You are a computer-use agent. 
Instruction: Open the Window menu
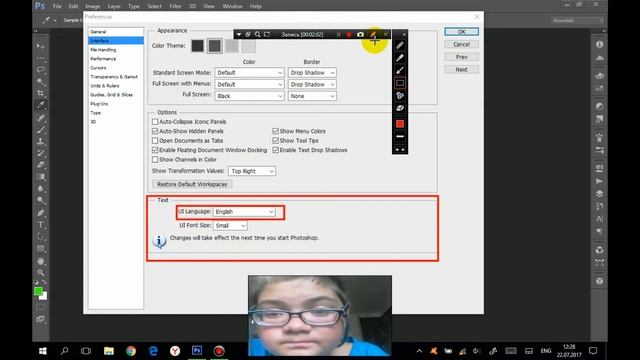[232, 6]
